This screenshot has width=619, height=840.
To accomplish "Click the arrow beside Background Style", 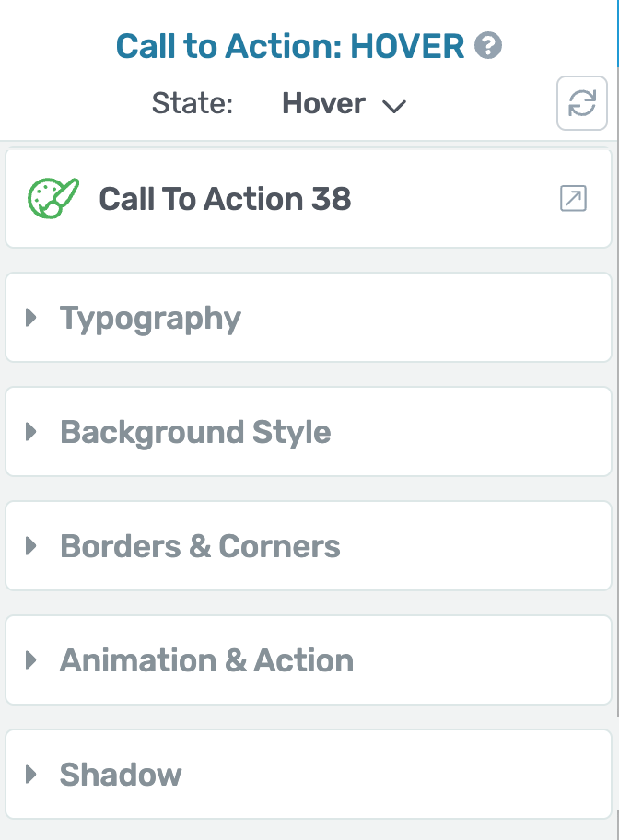I will [32, 432].
